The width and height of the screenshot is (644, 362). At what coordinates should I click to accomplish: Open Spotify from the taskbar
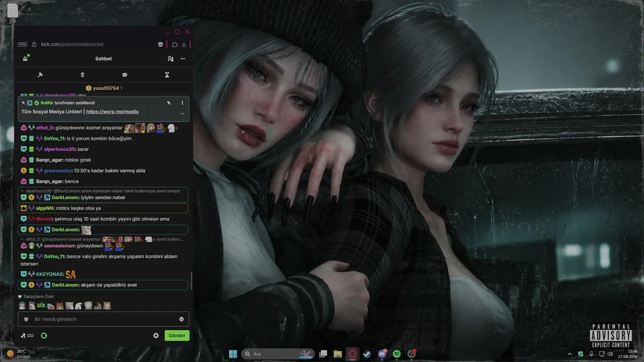tap(396, 354)
